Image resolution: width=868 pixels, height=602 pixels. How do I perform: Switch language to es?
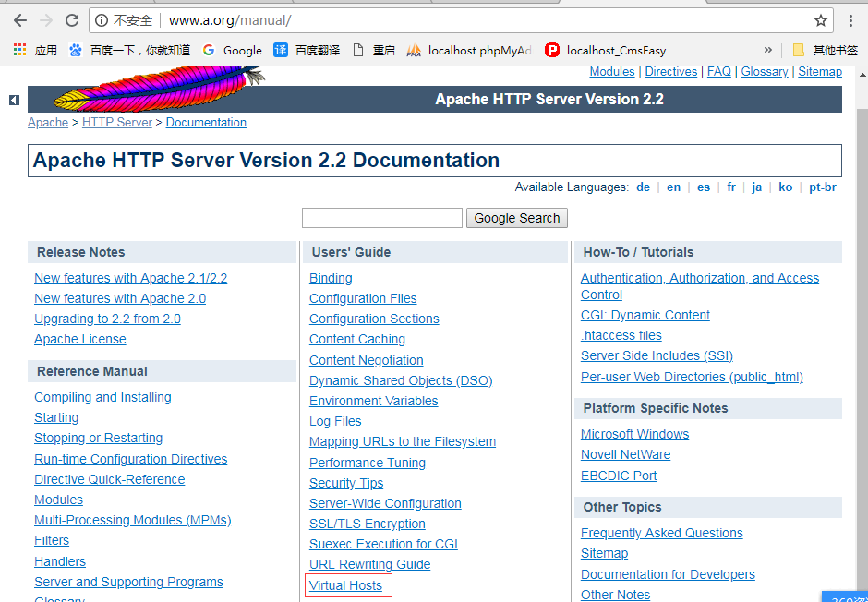(x=704, y=187)
